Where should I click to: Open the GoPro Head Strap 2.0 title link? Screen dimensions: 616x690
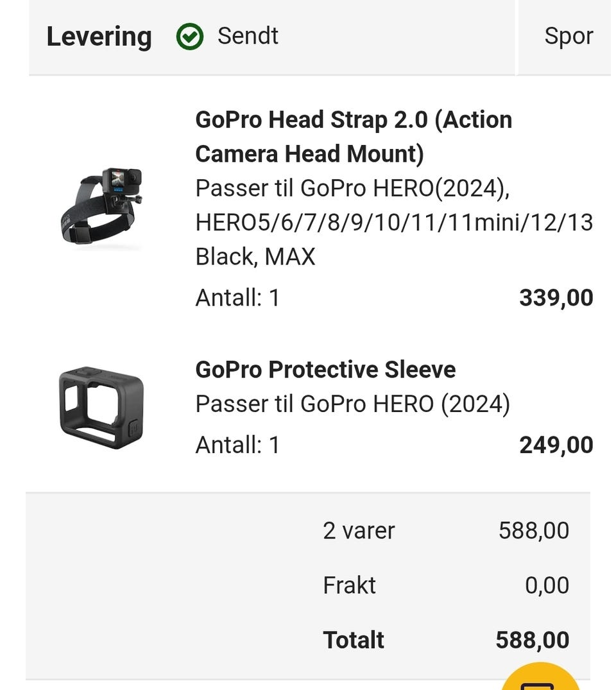[353, 137]
